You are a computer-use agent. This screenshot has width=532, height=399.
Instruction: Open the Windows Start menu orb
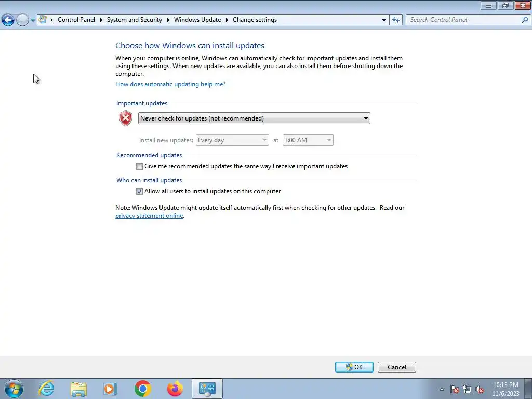(x=14, y=389)
